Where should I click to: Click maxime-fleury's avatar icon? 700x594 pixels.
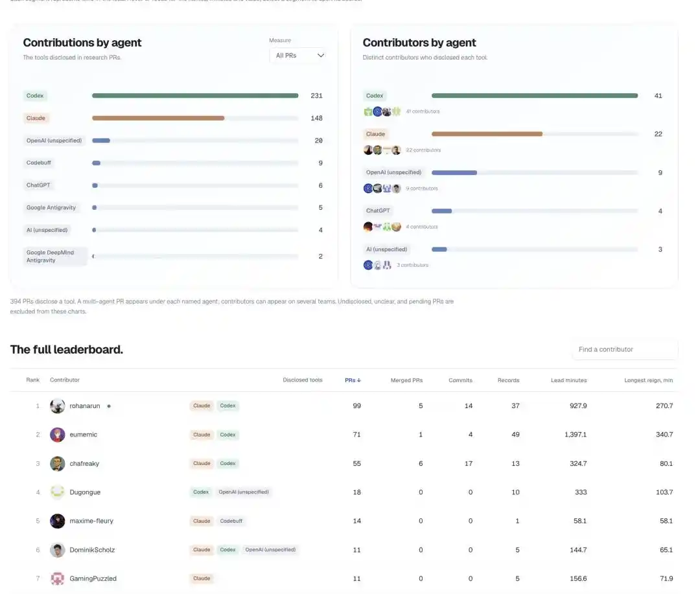click(x=57, y=521)
